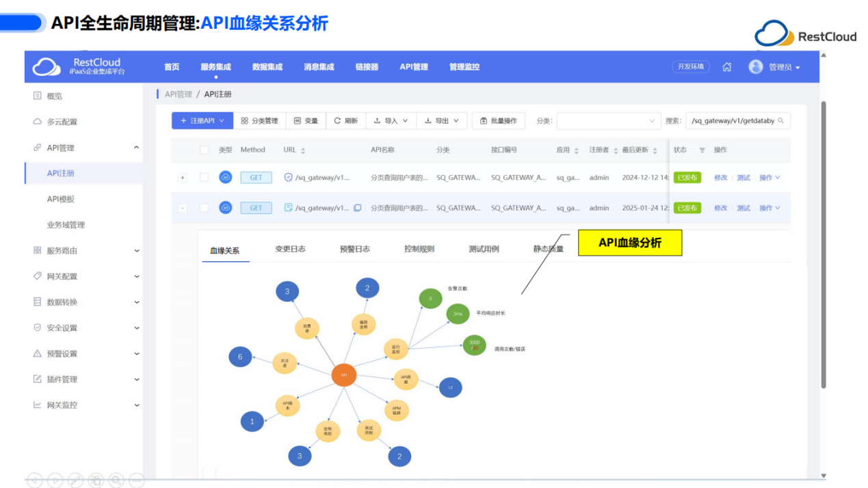Check the first API row checkbox
Screen dimensions: 868x488
pos(204,177)
